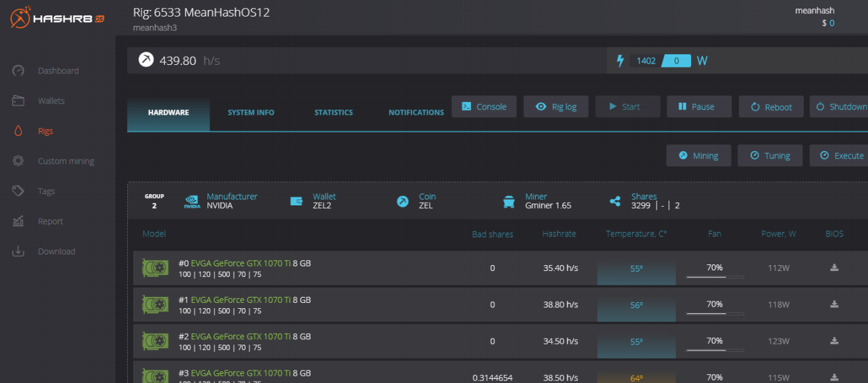Click the NVIDIA manufacturer logo

pos(192,201)
